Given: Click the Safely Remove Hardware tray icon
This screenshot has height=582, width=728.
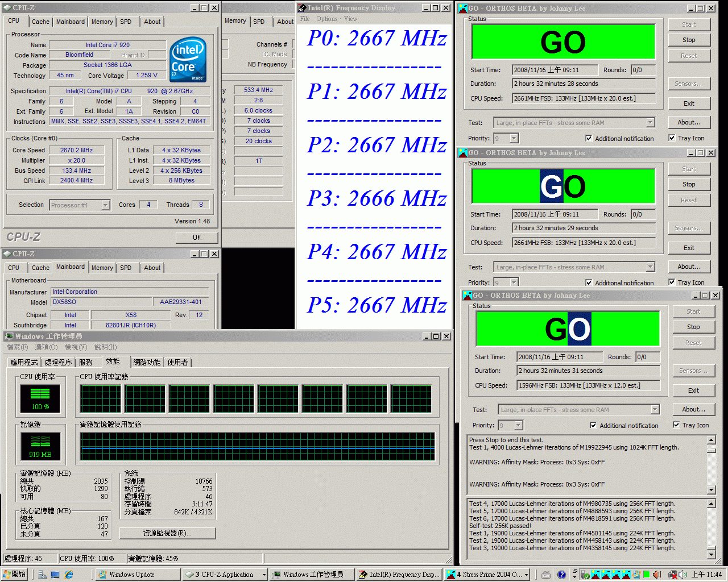Looking at the screenshot, I should click(x=585, y=575).
